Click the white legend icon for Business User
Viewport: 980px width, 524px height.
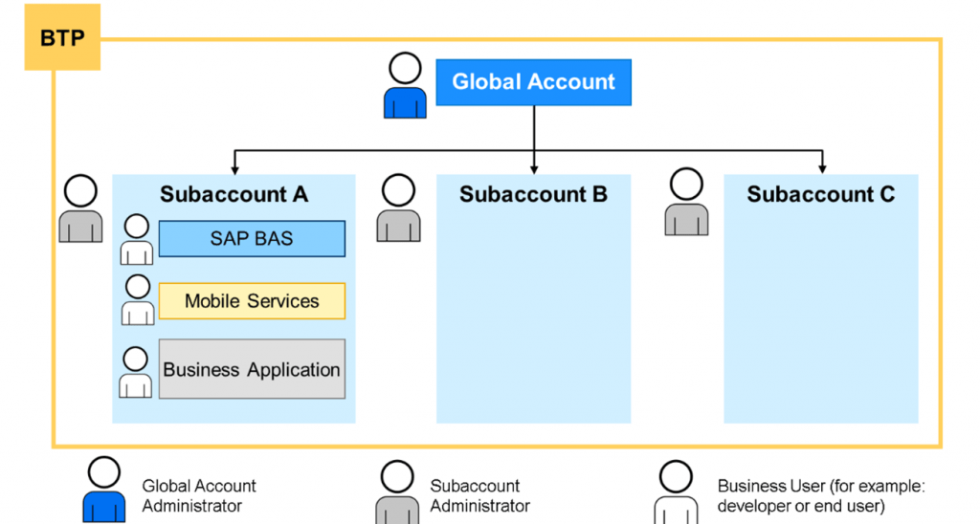(676, 492)
